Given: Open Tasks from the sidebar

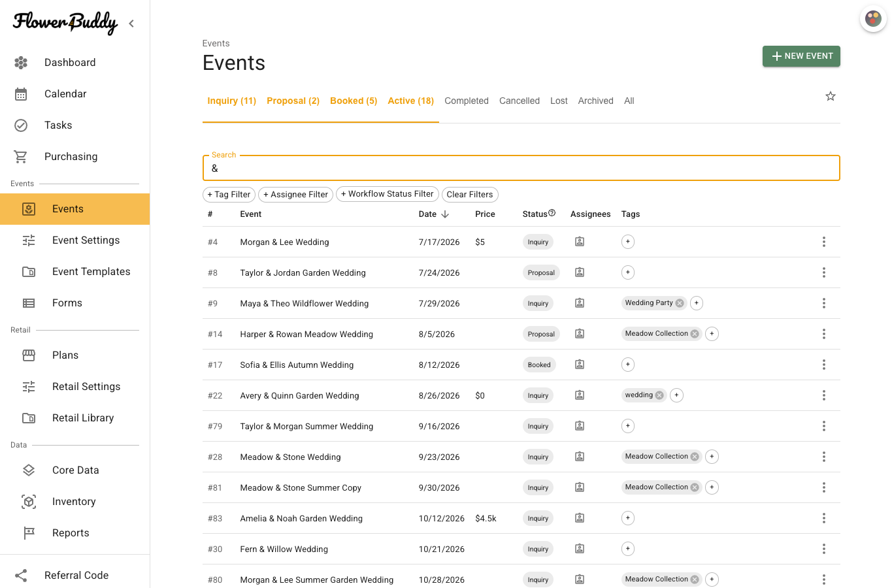Looking at the screenshot, I should point(74,125).
